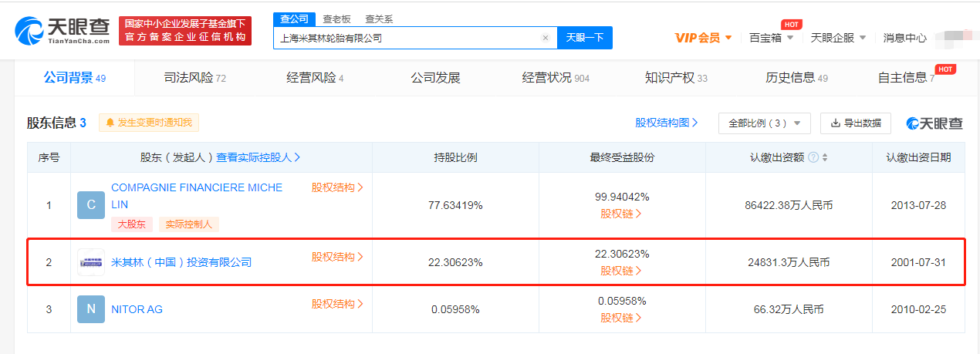
Task: Click the date 2010-02-25
Action: click(x=918, y=309)
